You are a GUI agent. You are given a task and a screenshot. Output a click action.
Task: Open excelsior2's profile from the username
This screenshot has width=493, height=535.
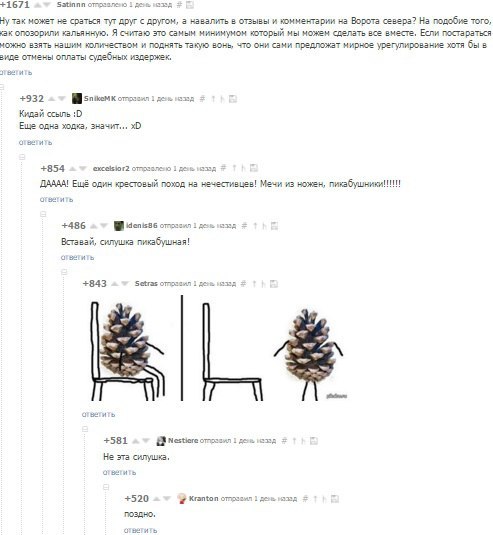point(111,169)
